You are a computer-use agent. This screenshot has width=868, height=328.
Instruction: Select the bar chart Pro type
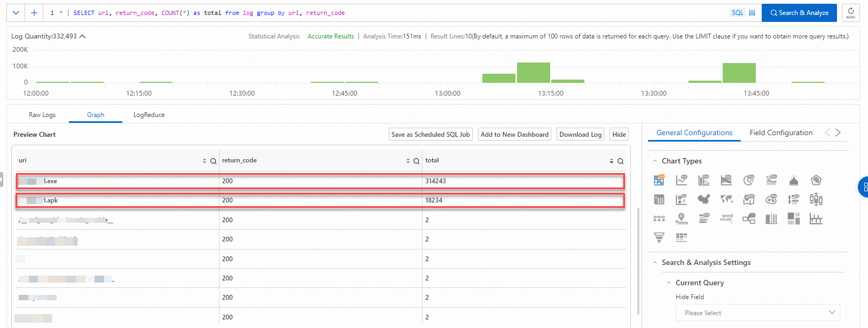pos(704,218)
